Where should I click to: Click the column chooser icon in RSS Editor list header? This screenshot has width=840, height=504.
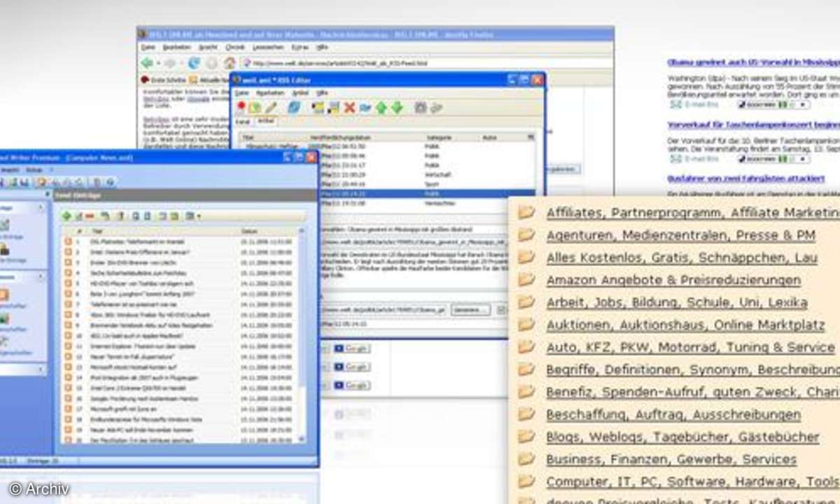click(x=531, y=137)
